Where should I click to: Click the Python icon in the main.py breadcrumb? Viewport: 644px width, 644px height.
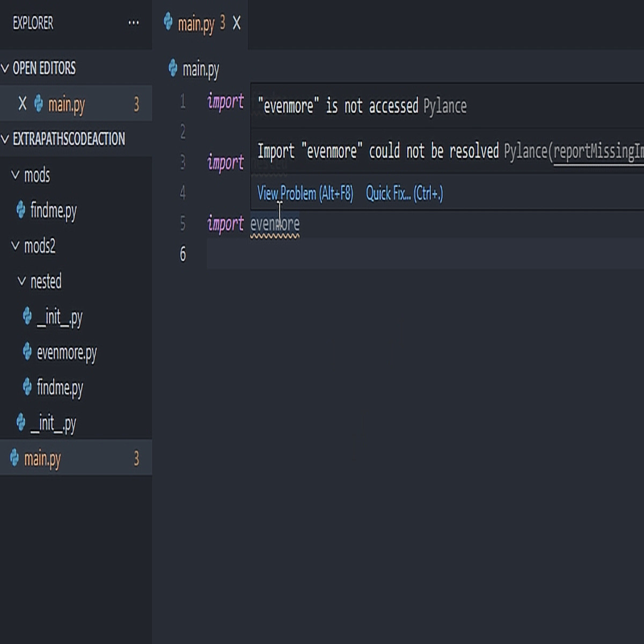click(172, 68)
